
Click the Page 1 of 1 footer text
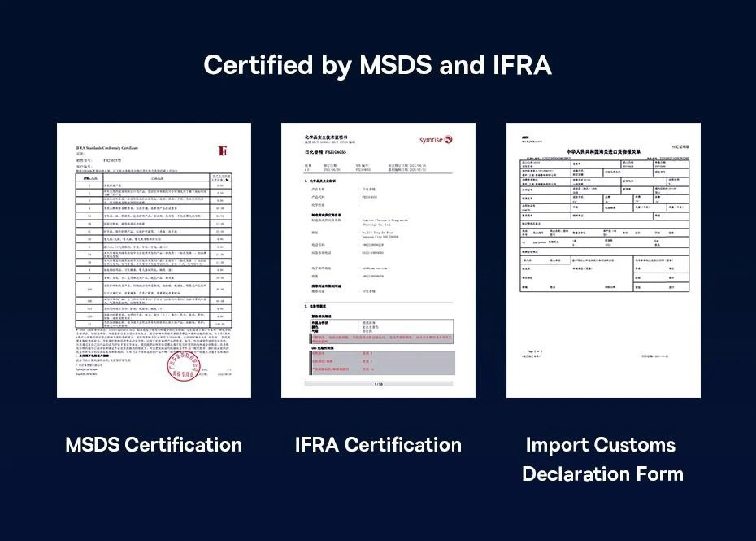[534, 351]
